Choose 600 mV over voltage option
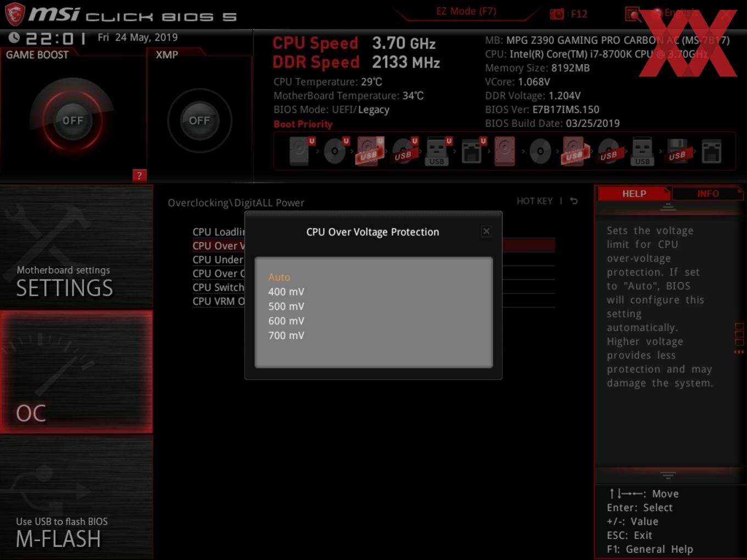This screenshot has height=560, width=747. tap(286, 321)
